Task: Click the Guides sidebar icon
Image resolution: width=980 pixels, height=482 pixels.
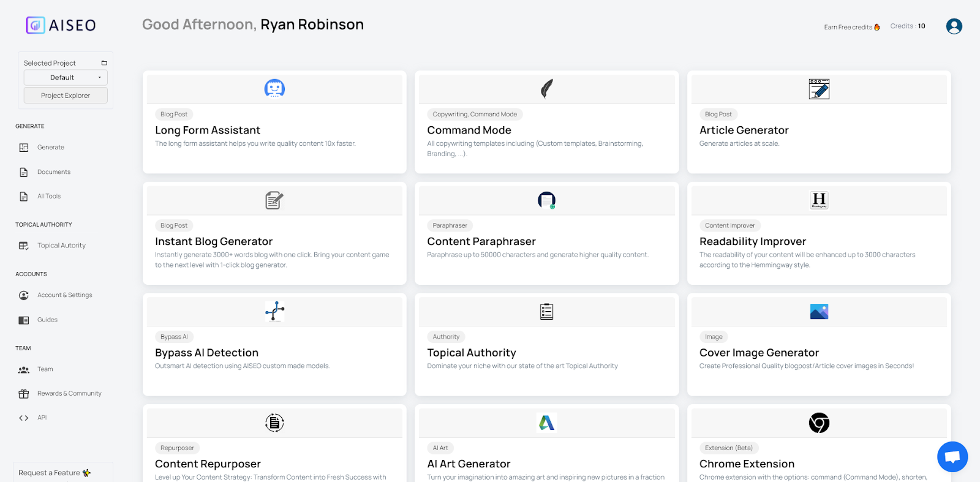Action: click(x=24, y=320)
